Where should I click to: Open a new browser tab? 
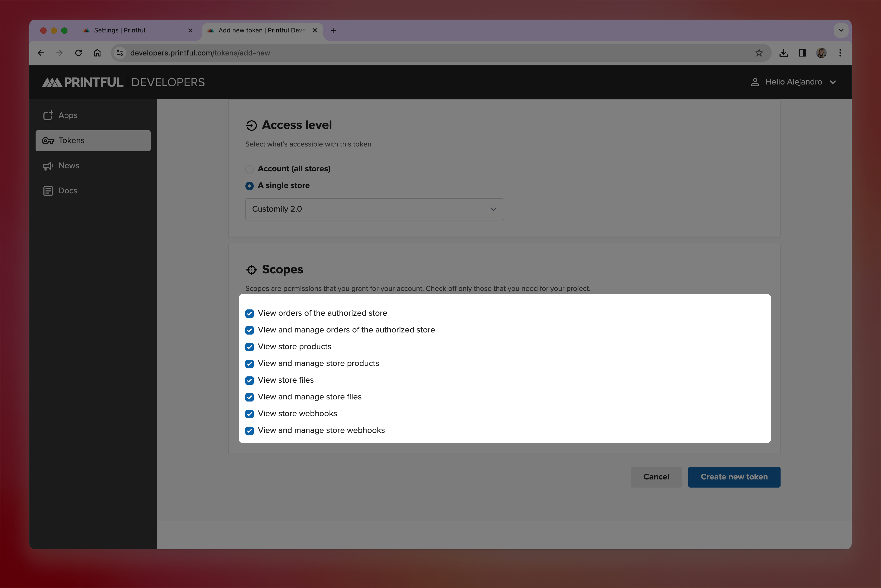[x=334, y=30]
